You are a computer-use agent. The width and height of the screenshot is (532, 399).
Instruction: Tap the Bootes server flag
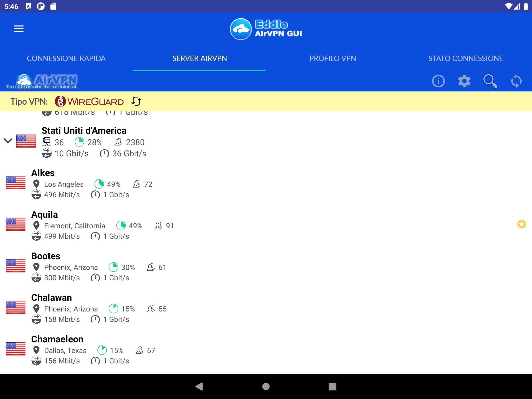(x=16, y=266)
